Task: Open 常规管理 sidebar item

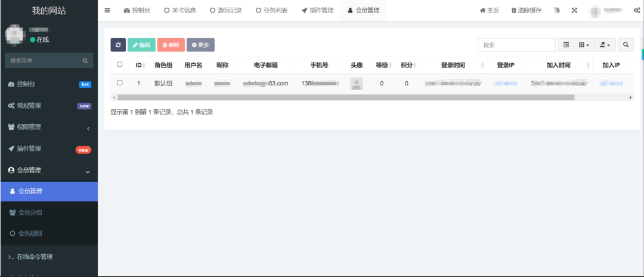Action: (x=49, y=106)
